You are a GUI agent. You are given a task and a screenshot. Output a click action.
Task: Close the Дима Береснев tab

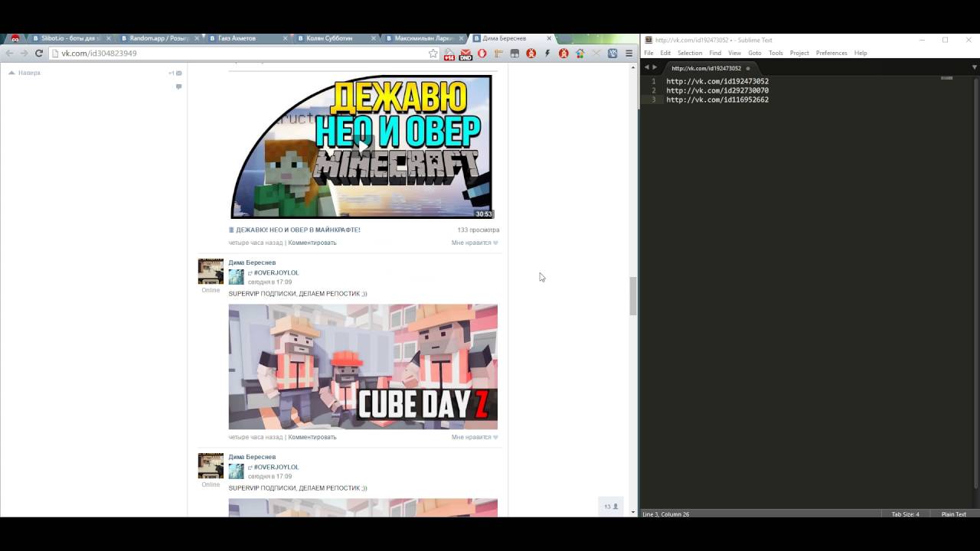548,38
